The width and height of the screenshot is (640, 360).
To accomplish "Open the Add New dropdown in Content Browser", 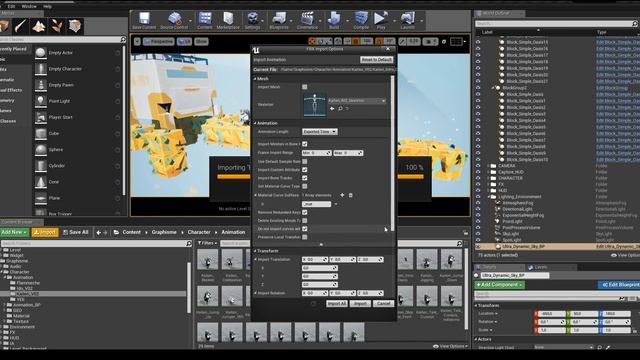I will [x=14, y=232].
